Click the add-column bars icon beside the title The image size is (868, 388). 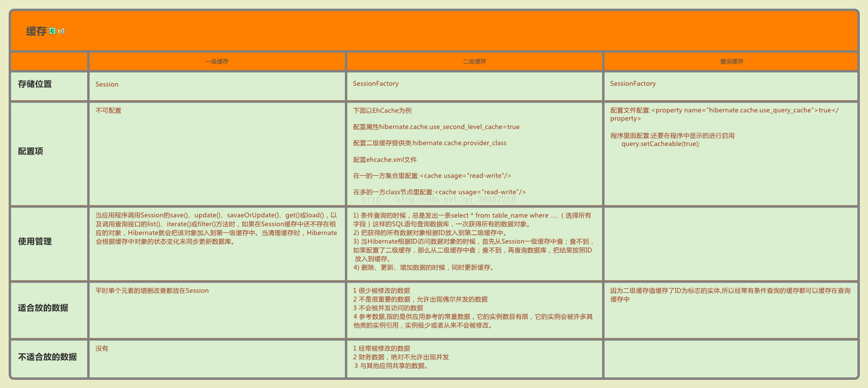(61, 31)
